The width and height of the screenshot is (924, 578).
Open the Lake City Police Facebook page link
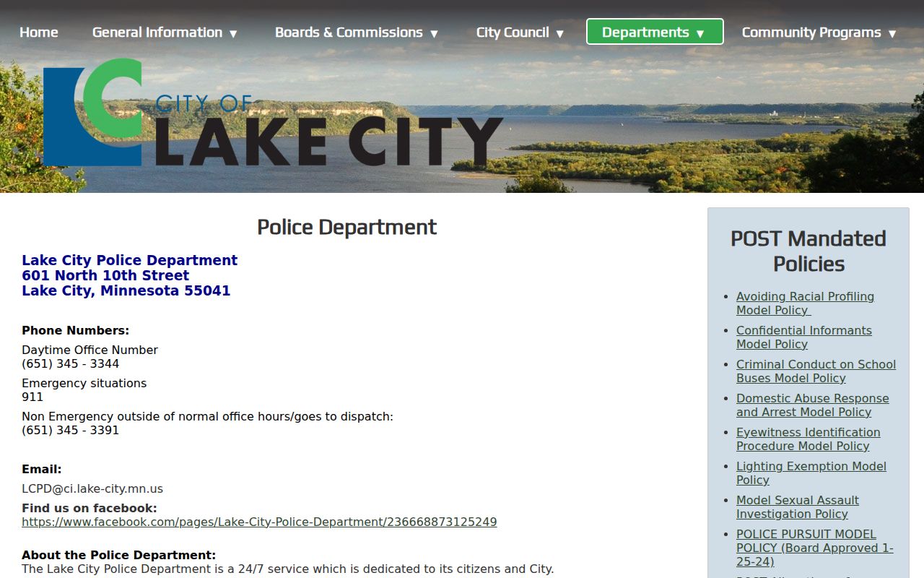pos(259,522)
